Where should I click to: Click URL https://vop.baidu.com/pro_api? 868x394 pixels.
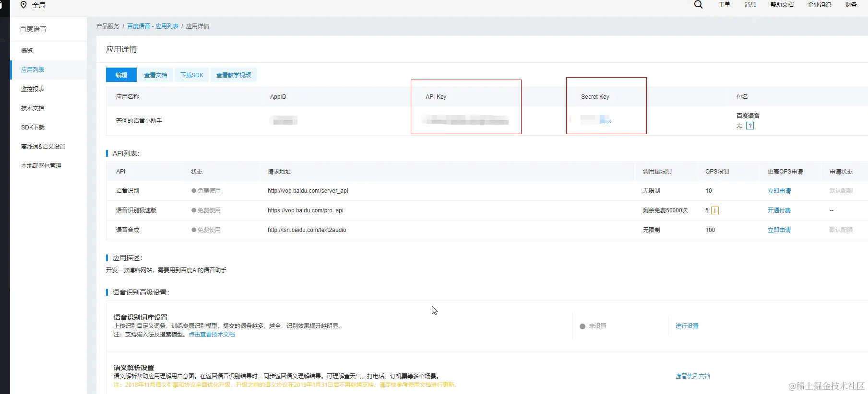tap(306, 210)
